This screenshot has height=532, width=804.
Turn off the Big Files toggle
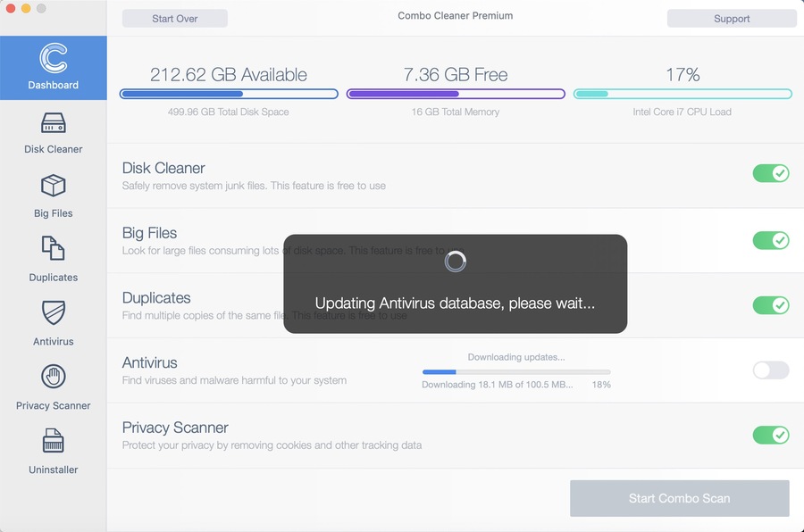(x=771, y=240)
